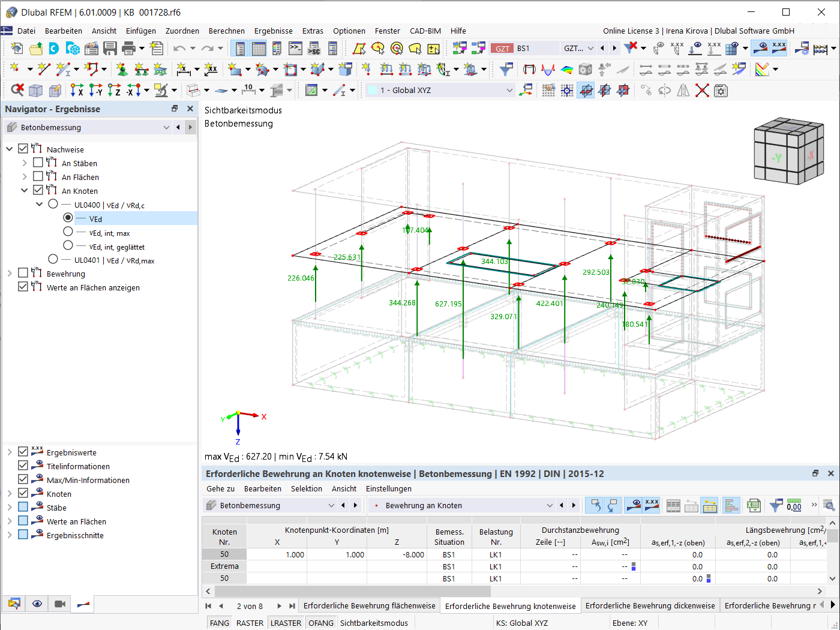Collapse the Nachweise tree node
Screen dimensions: 840x630
click(x=10, y=149)
